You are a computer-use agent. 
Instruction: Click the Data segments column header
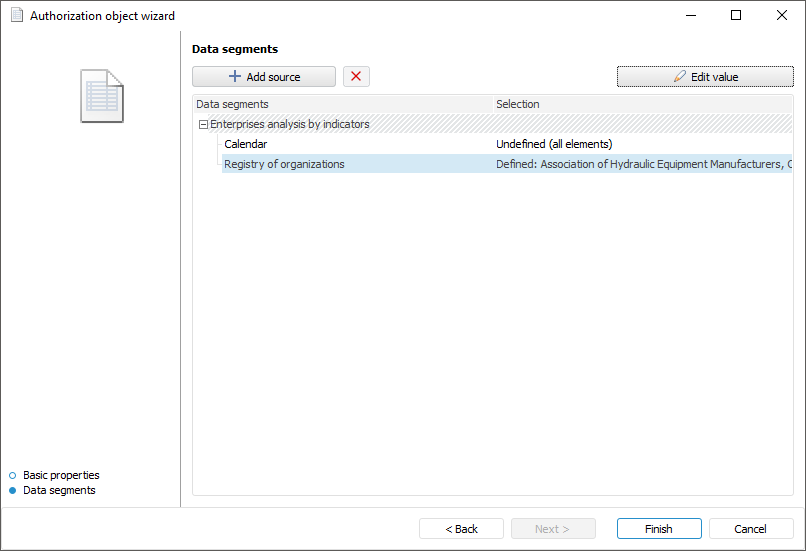(x=232, y=104)
